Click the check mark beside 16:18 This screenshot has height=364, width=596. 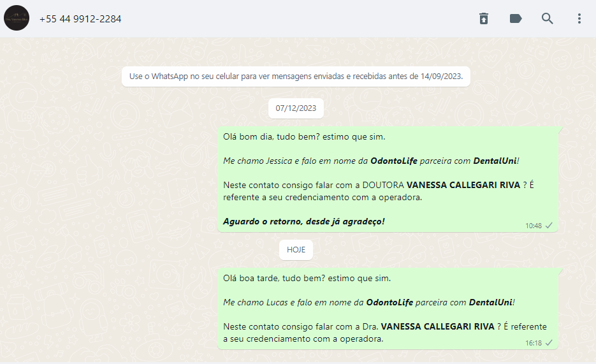pyautogui.click(x=549, y=343)
